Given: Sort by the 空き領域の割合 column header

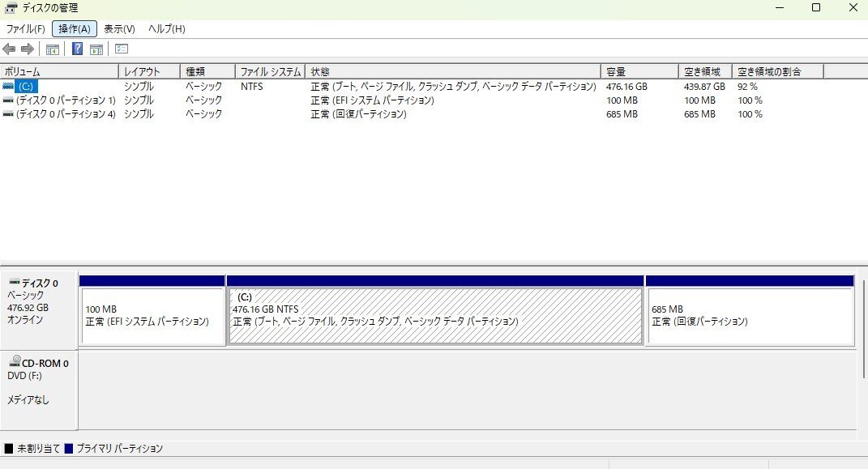Looking at the screenshot, I should [x=778, y=71].
